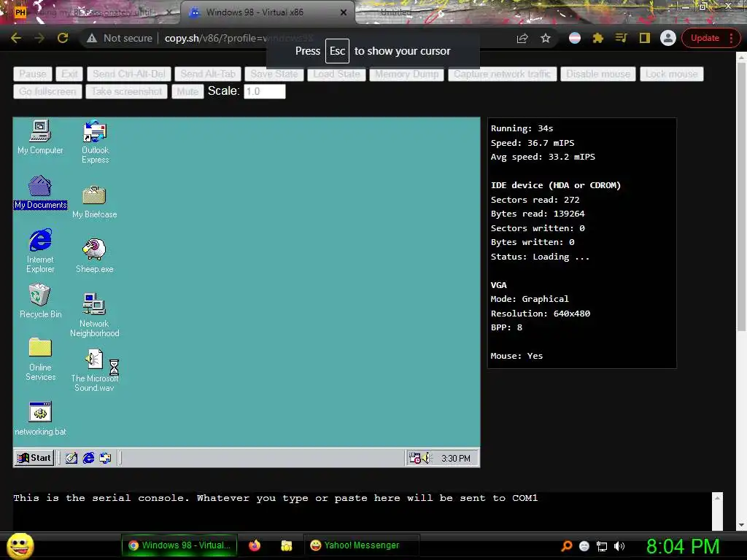Click the host tray search magnifier icon
Viewport: 747px width, 560px height.
coord(567,546)
